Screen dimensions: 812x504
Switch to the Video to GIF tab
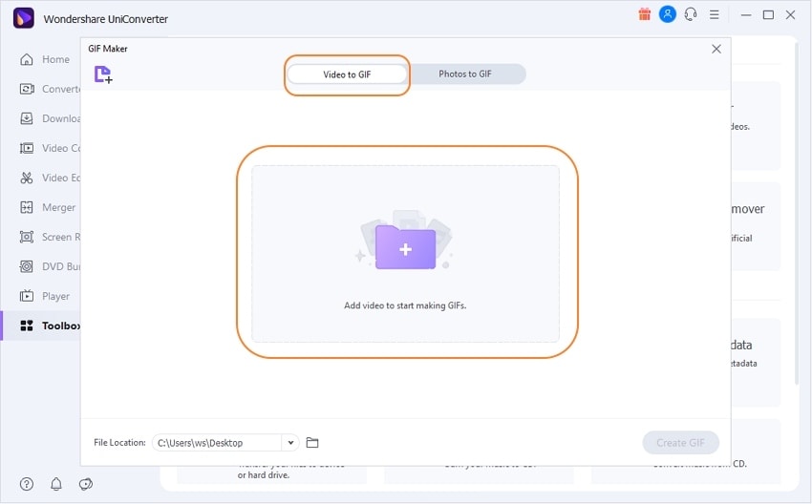(347, 74)
